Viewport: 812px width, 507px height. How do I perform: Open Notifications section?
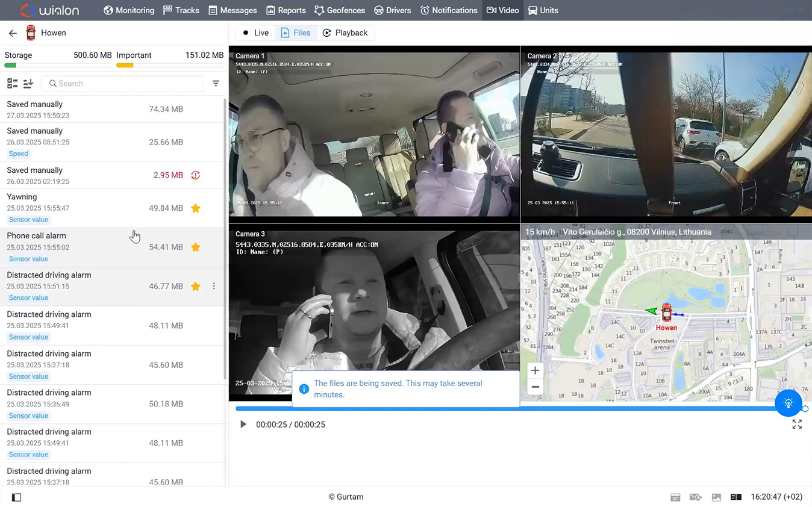[449, 10]
